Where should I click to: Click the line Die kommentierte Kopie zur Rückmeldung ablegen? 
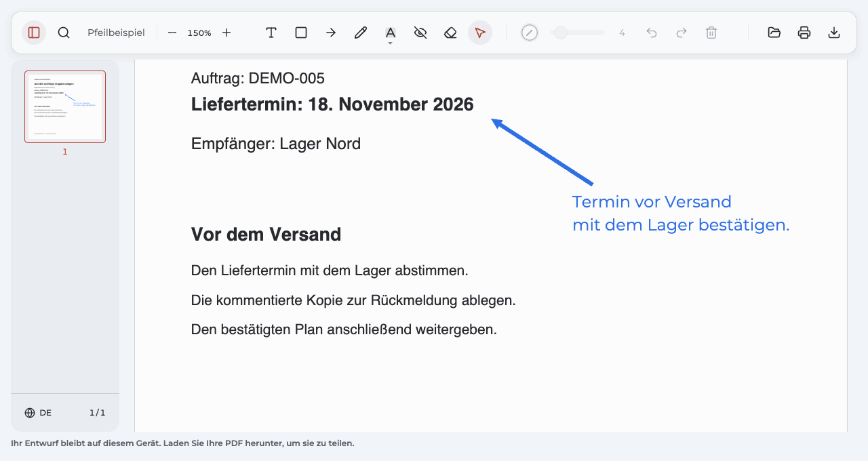(x=353, y=300)
